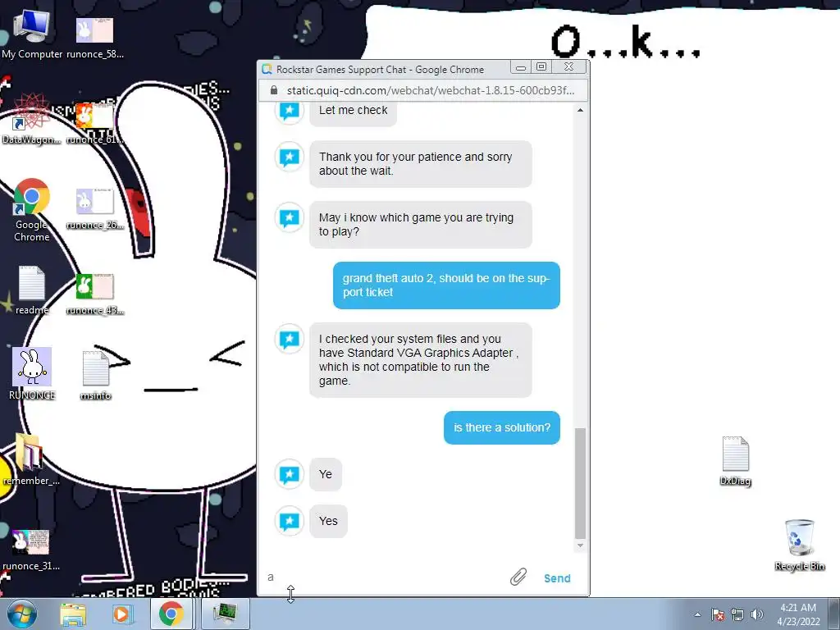
Task: Click 'Standard VGA Graphics Adapter' message text
Action: [430, 353]
